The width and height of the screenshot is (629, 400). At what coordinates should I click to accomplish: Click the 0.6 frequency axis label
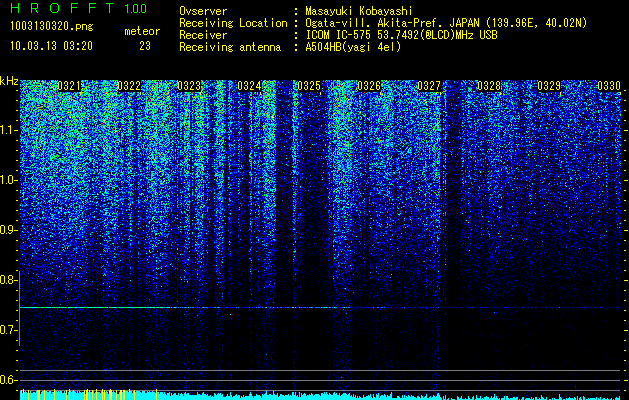tap(8, 380)
